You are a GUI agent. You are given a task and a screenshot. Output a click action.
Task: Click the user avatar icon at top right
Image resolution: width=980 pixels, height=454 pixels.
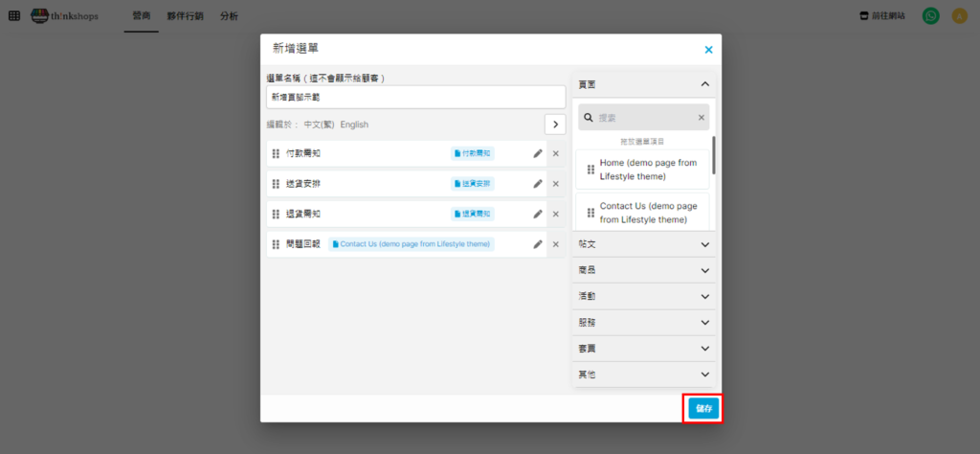[x=959, y=16]
